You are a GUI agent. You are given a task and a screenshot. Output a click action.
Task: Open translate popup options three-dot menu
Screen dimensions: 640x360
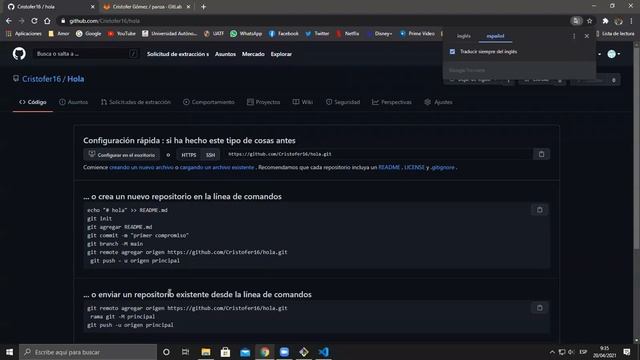574,36
